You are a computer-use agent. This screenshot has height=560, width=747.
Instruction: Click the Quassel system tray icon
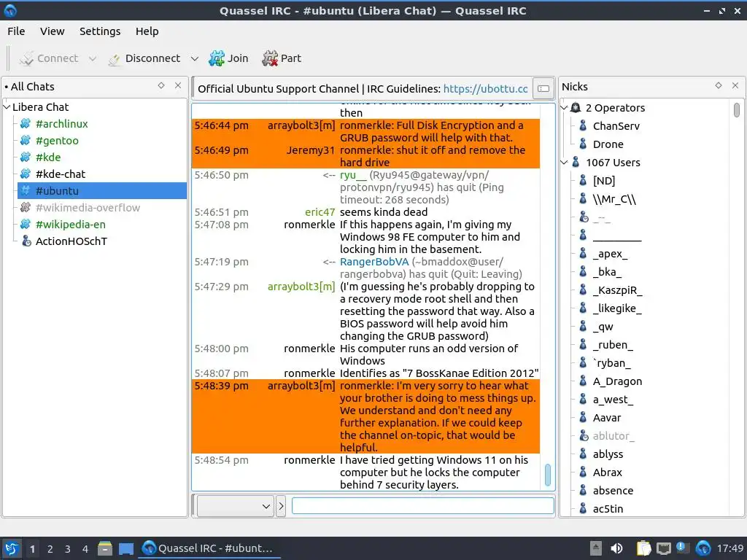tap(703, 548)
